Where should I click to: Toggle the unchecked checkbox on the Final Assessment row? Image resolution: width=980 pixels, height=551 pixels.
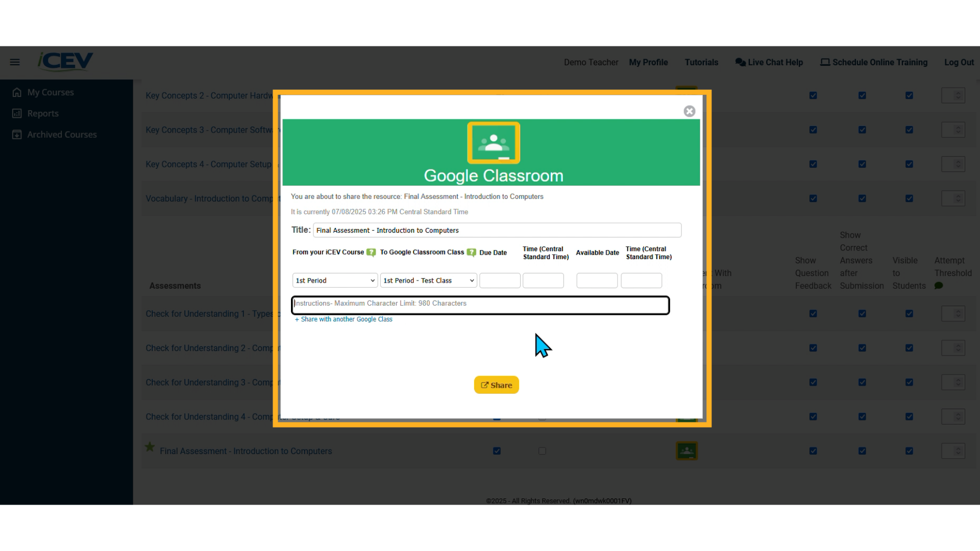(542, 451)
